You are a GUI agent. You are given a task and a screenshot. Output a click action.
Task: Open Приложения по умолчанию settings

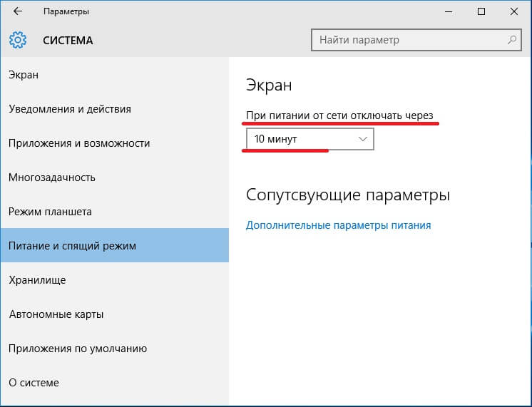point(78,349)
